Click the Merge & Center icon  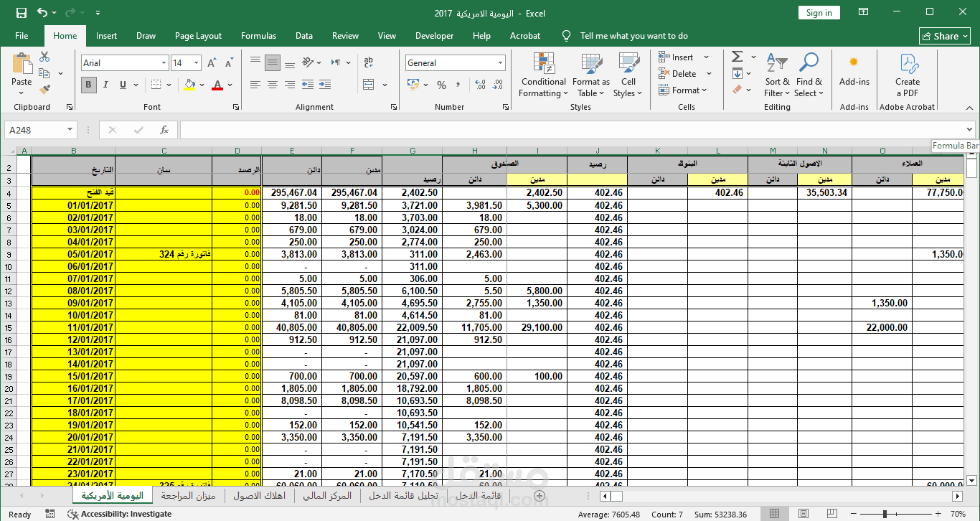coord(369,85)
